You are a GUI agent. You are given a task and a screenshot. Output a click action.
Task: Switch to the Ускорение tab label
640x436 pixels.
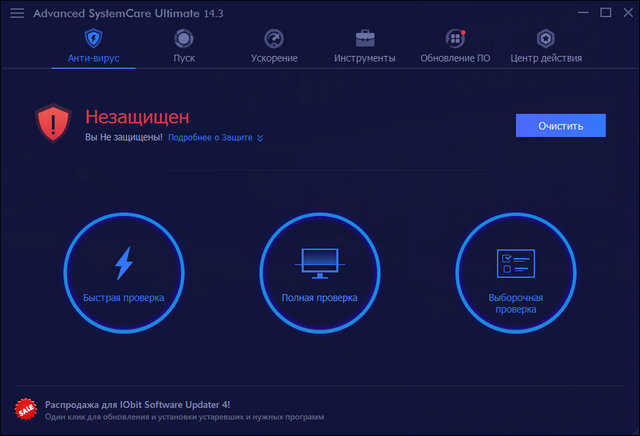pyautogui.click(x=274, y=58)
